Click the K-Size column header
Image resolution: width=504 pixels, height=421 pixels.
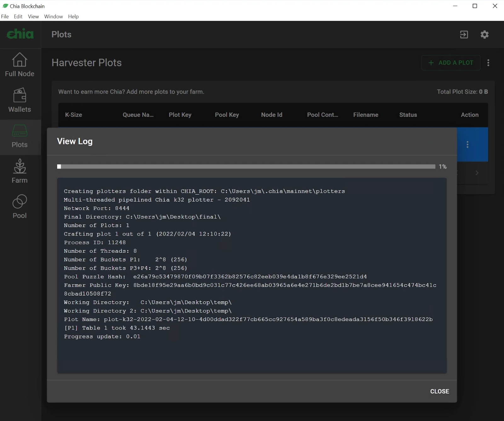pos(73,115)
